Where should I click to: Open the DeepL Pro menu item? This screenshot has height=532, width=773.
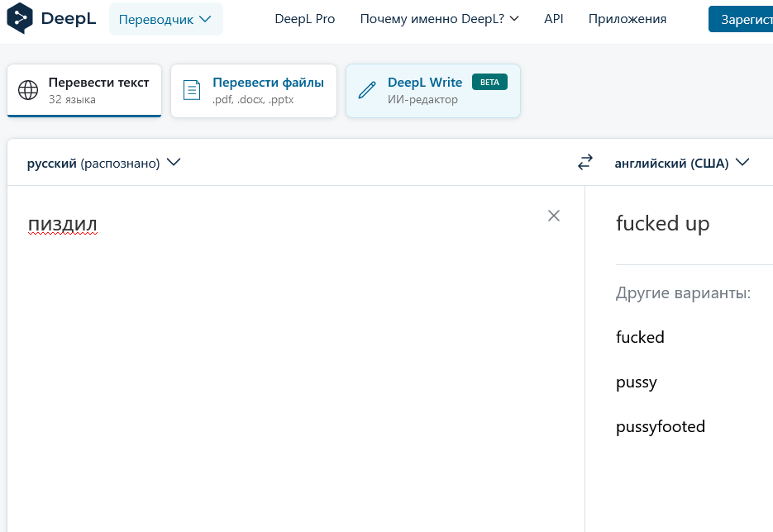point(304,19)
